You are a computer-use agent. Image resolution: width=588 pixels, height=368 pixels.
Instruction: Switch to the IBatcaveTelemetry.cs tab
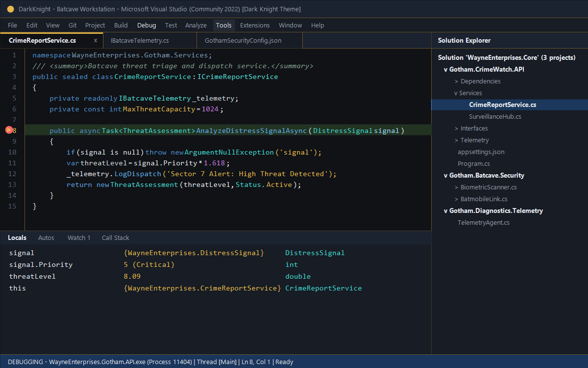[150, 40]
